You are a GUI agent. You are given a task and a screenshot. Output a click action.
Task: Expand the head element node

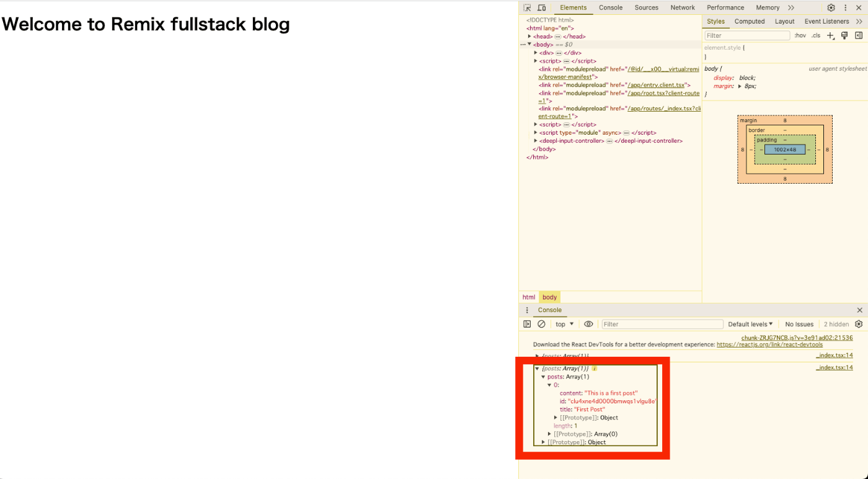tap(529, 37)
